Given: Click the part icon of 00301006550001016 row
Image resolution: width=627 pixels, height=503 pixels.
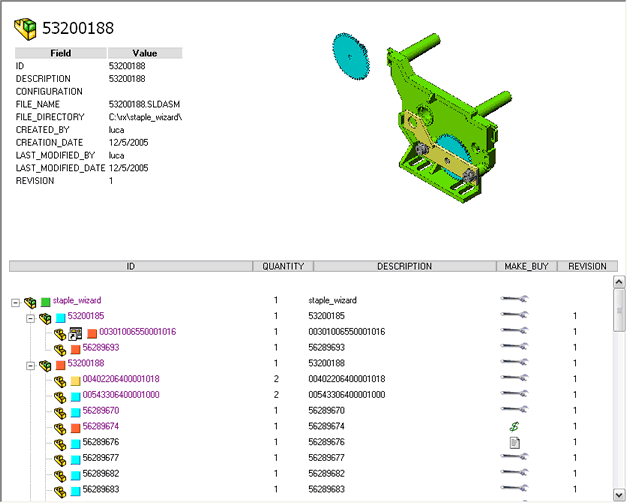Looking at the screenshot, I should [x=60, y=334].
